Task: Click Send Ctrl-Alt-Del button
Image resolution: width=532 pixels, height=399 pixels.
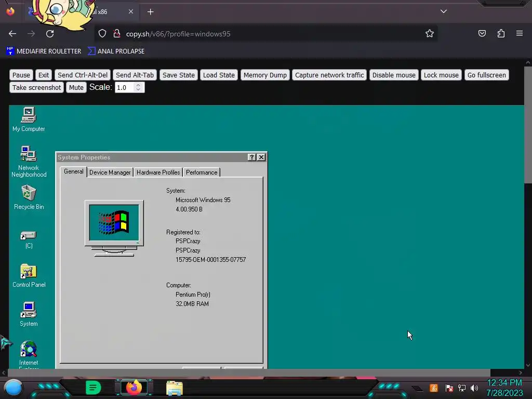Action: pyautogui.click(x=83, y=75)
